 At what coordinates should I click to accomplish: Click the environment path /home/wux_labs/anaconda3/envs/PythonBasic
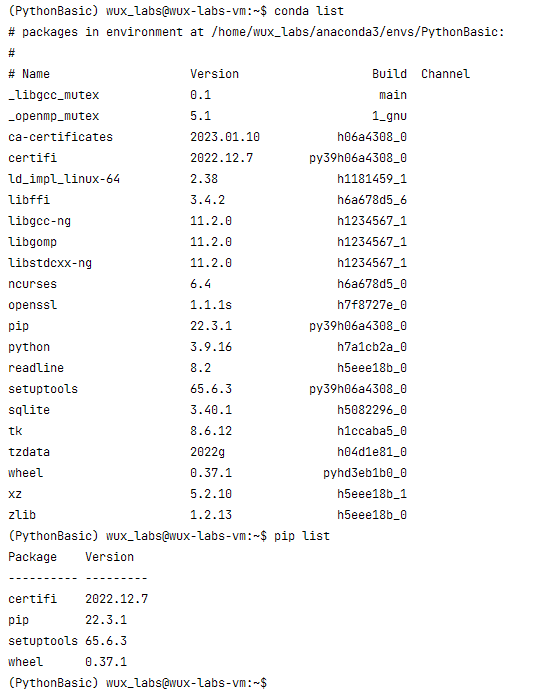coord(355,32)
